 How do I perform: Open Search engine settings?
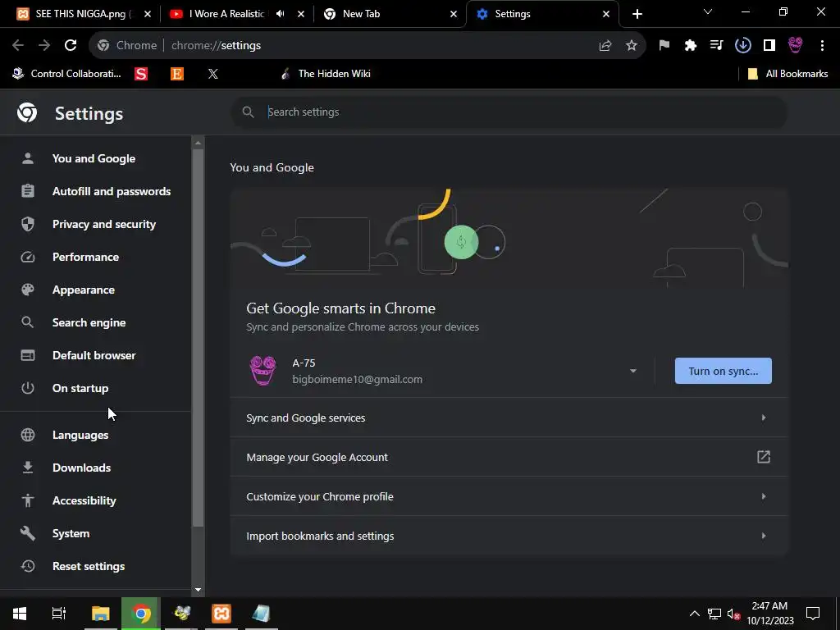(x=89, y=322)
